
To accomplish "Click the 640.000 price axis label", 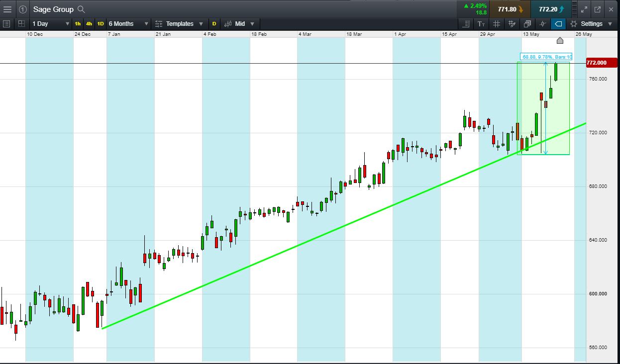I will pos(598,240).
